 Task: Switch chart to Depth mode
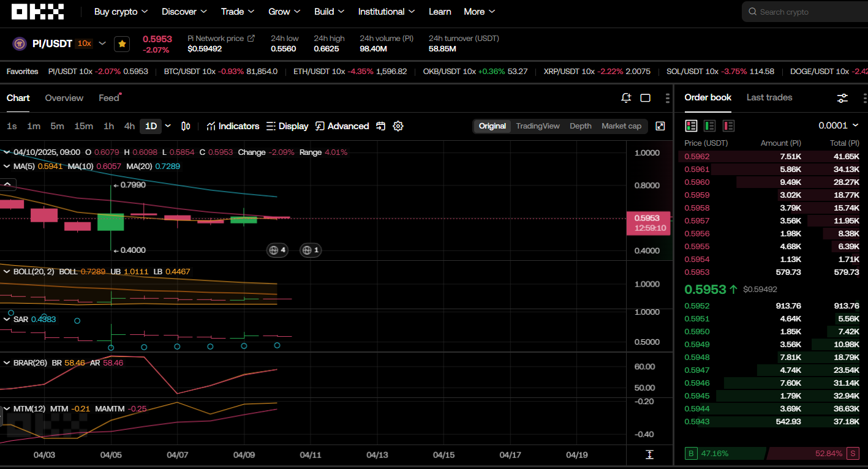click(x=581, y=126)
